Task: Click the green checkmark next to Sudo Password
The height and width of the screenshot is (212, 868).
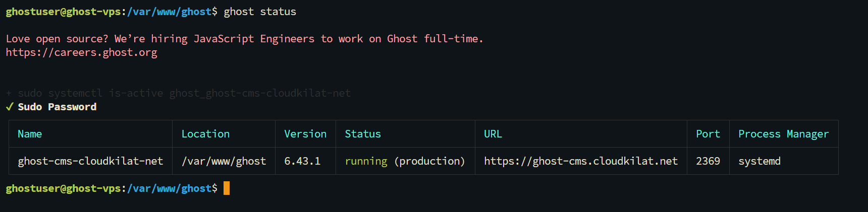Action: coord(10,107)
